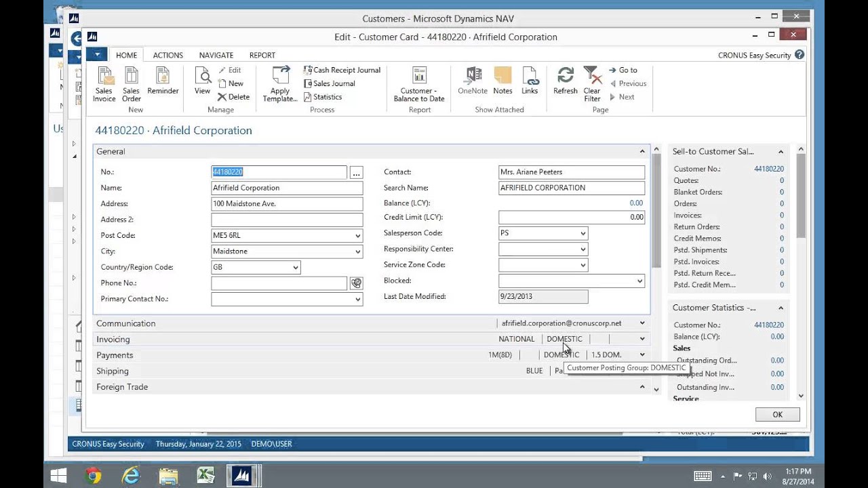Viewport: 868px width, 488px height.
Task: Switch to the HOME ribbon tab
Action: point(126,55)
